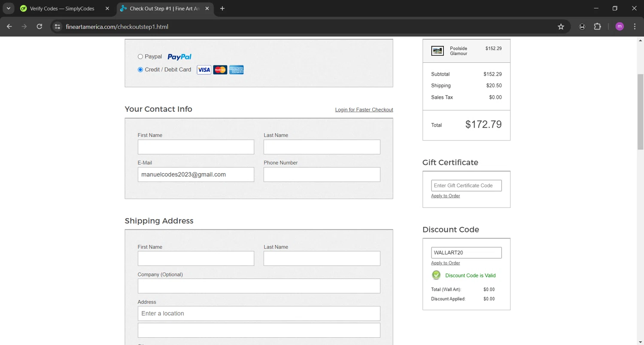
Task: Apply the gift certificate to order
Action: pyautogui.click(x=445, y=196)
